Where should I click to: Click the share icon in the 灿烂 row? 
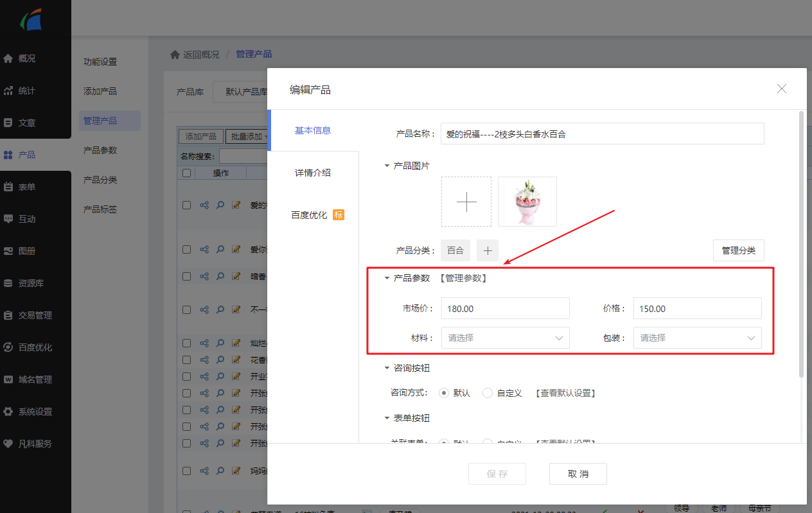[204, 343]
